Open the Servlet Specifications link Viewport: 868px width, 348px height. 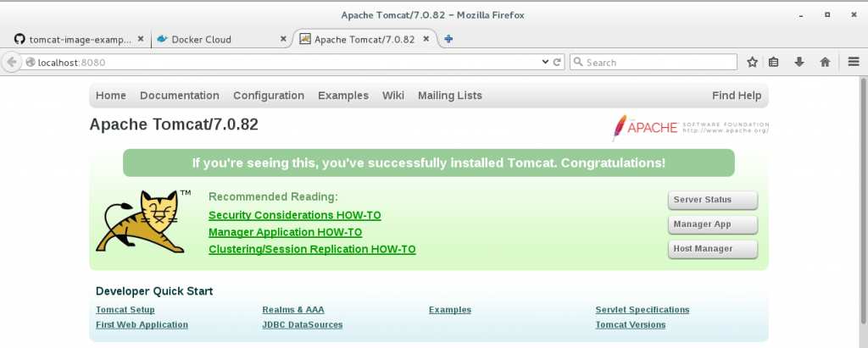click(x=643, y=310)
